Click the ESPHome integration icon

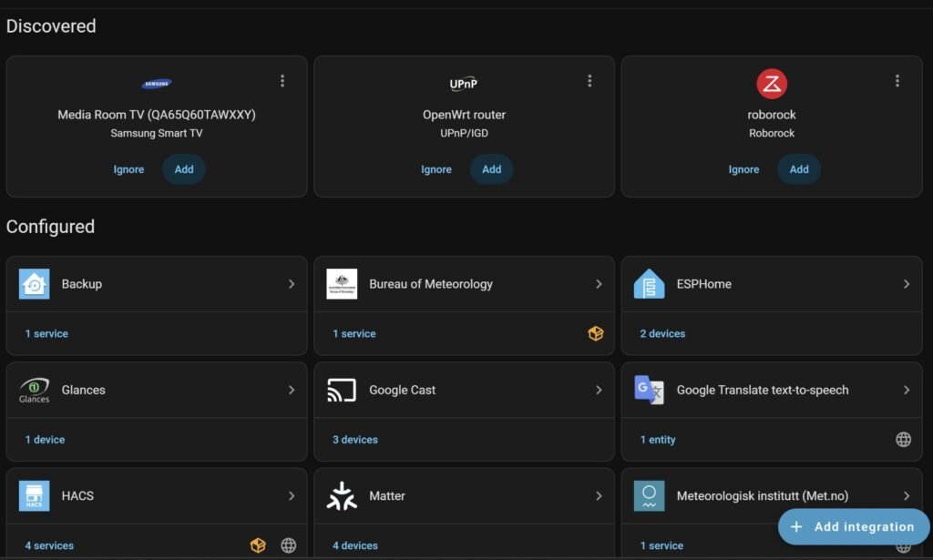pos(649,283)
